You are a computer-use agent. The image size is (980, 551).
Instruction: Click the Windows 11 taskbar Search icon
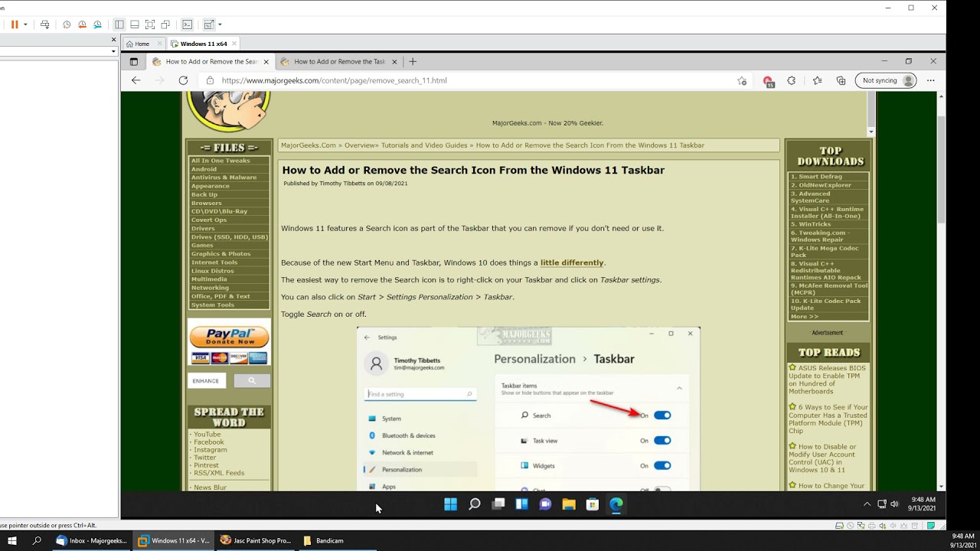click(475, 504)
